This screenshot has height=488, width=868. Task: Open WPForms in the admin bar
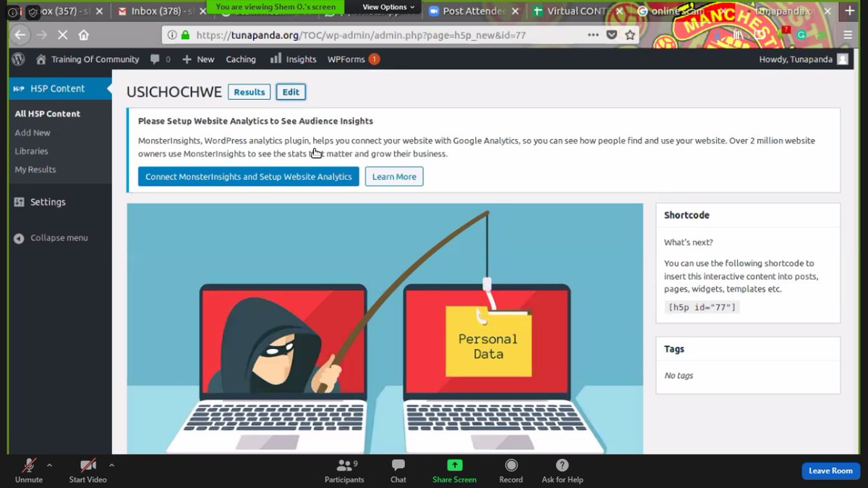point(353,59)
